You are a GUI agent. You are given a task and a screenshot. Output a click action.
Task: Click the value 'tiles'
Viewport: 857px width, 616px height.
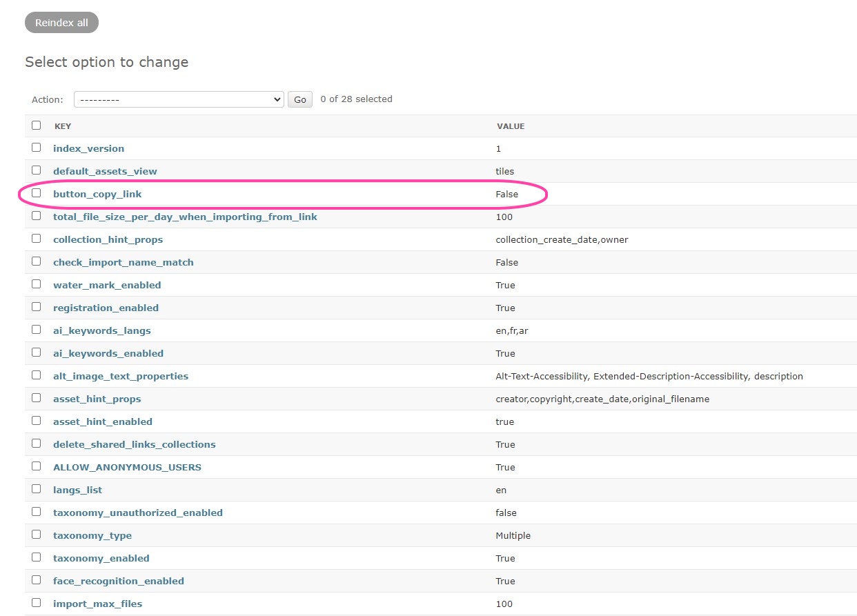[504, 171]
